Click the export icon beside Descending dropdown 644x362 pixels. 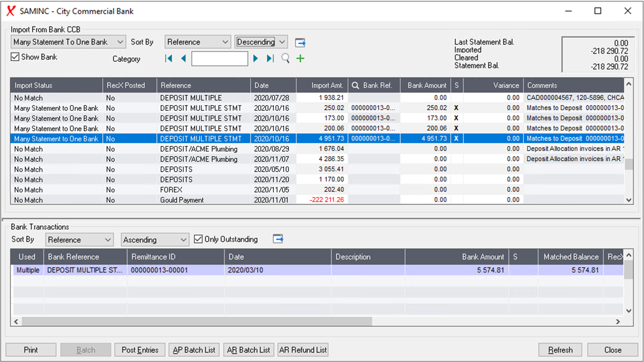(300, 42)
